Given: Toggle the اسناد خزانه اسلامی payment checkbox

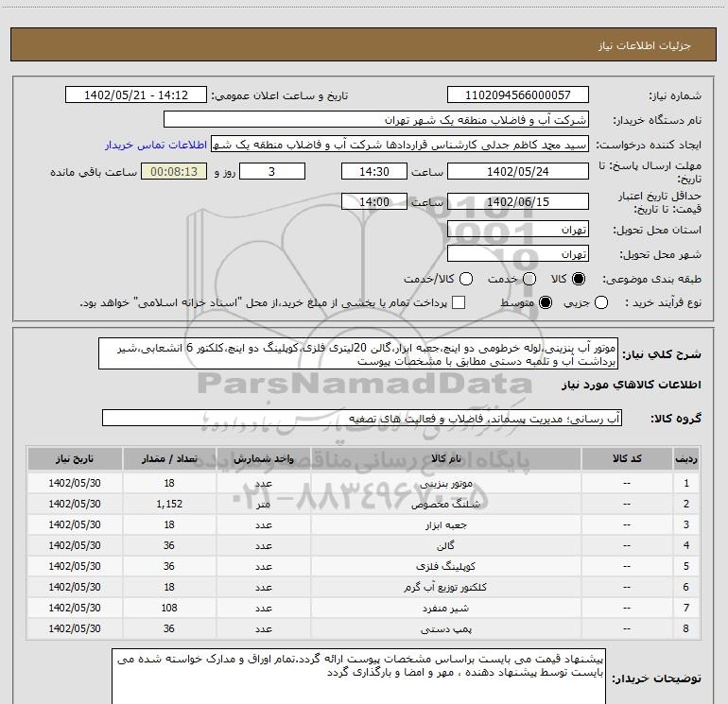Looking at the screenshot, I should [x=459, y=302].
